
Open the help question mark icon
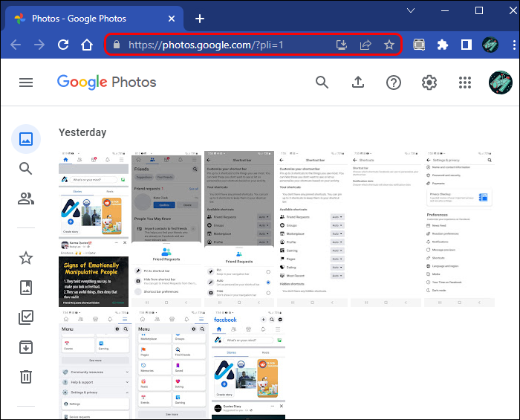tap(394, 83)
